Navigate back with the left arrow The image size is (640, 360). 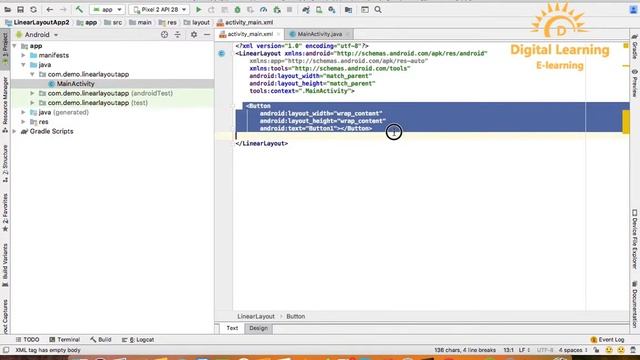pos(49,9)
